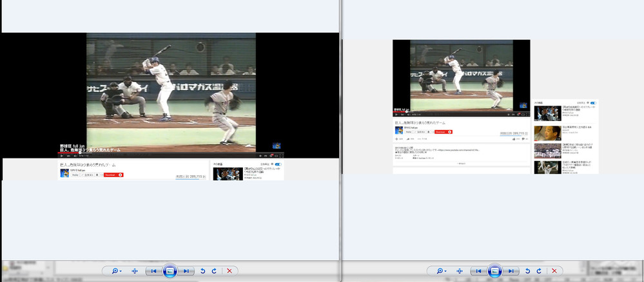Go to previous image in right viewer
Viewport: 644px width, 282px height.
point(478,271)
